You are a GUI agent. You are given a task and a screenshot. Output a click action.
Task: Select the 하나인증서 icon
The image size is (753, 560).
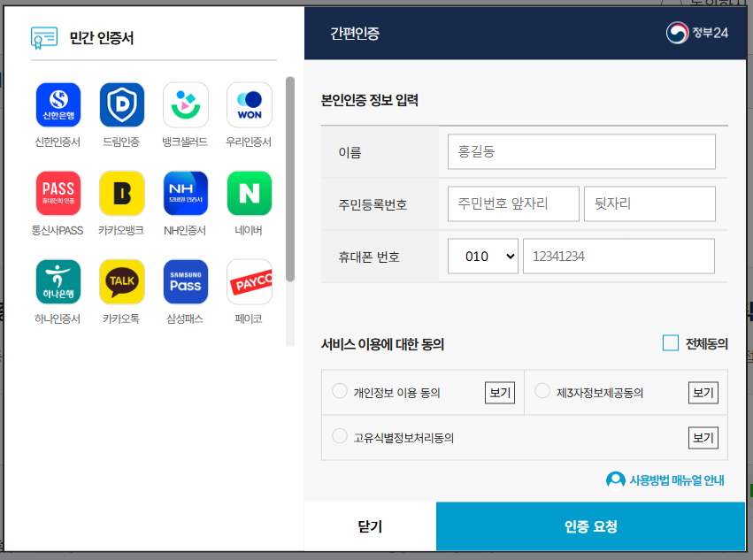pyautogui.click(x=58, y=282)
